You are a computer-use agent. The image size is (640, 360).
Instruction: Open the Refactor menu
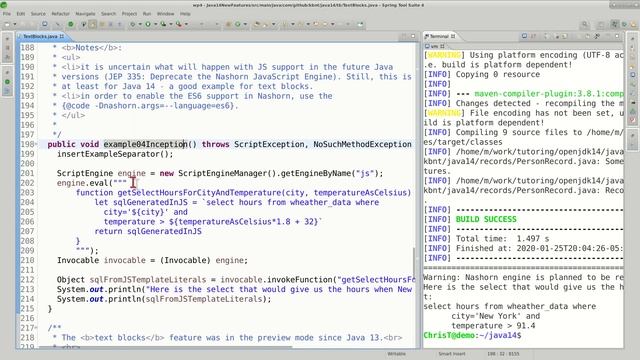60,13
